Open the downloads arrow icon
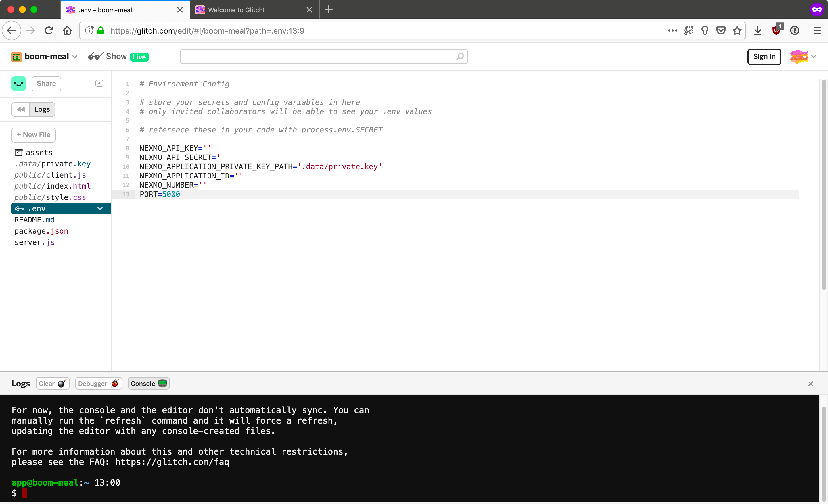 coord(758,30)
